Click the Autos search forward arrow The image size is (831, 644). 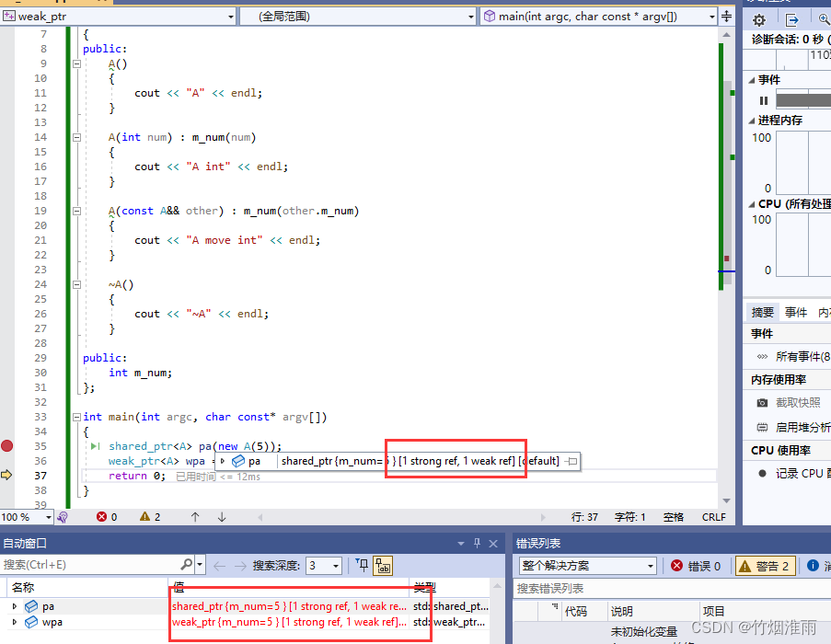click(x=240, y=566)
